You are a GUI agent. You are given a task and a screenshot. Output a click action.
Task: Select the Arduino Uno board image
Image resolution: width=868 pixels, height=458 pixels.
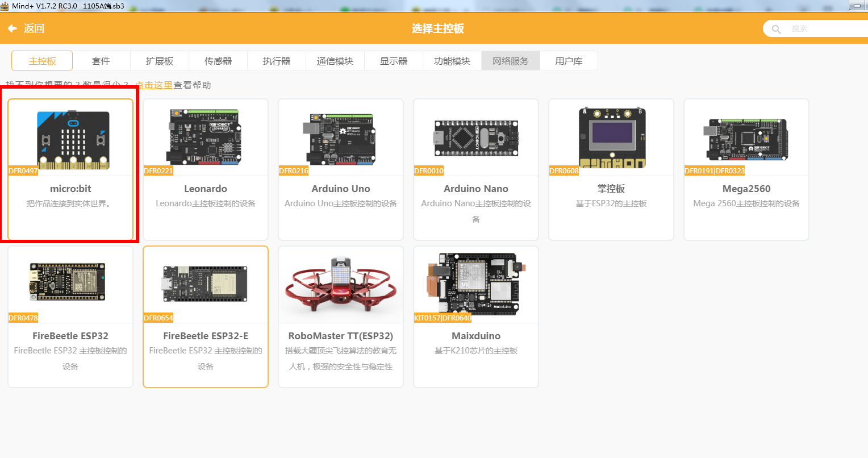339,139
